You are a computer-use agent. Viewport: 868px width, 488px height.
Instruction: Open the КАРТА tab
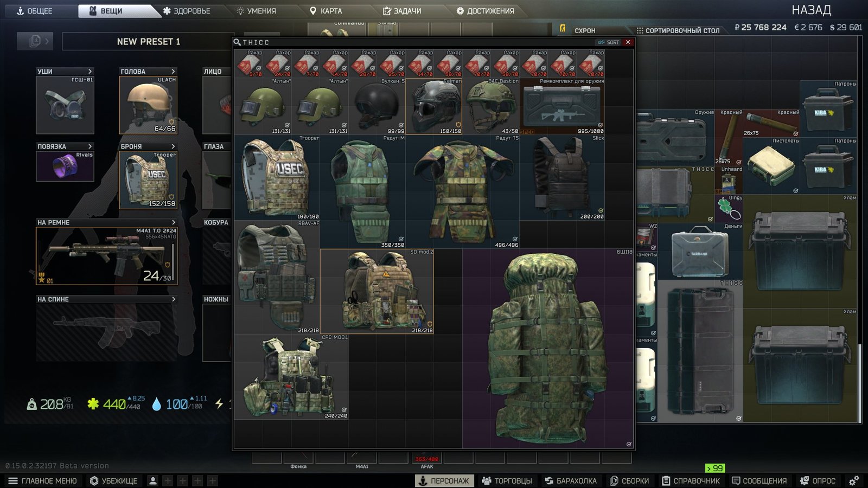325,11
